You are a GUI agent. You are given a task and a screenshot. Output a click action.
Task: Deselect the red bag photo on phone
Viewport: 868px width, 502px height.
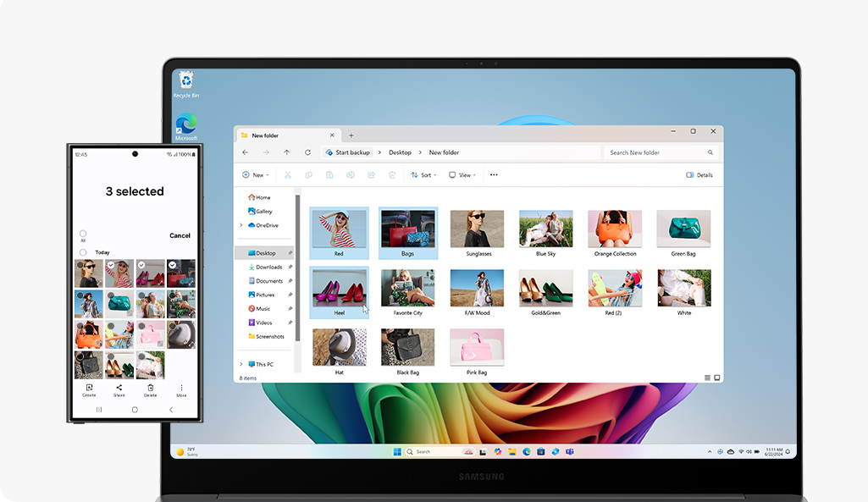point(181,273)
